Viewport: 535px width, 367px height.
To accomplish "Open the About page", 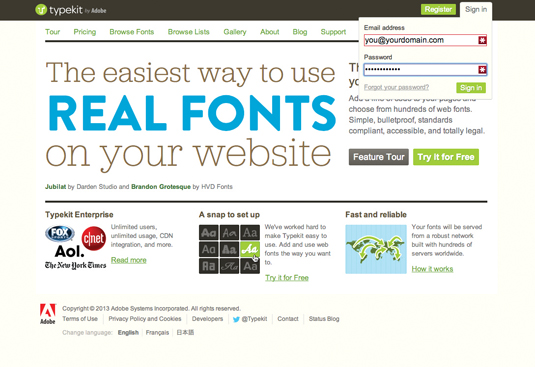I will tap(270, 32).
